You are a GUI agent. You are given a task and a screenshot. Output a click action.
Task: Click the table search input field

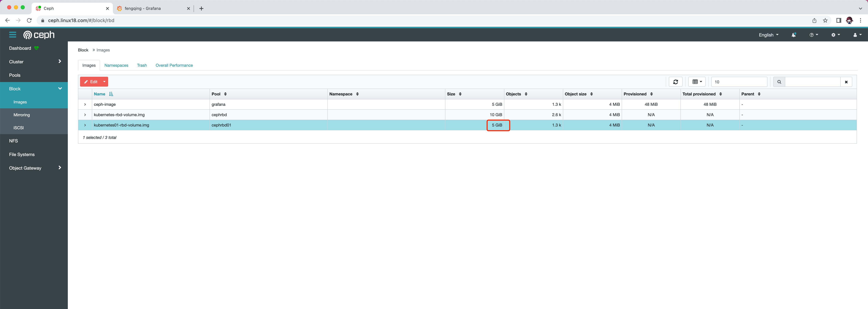click(x=812, y=82)
